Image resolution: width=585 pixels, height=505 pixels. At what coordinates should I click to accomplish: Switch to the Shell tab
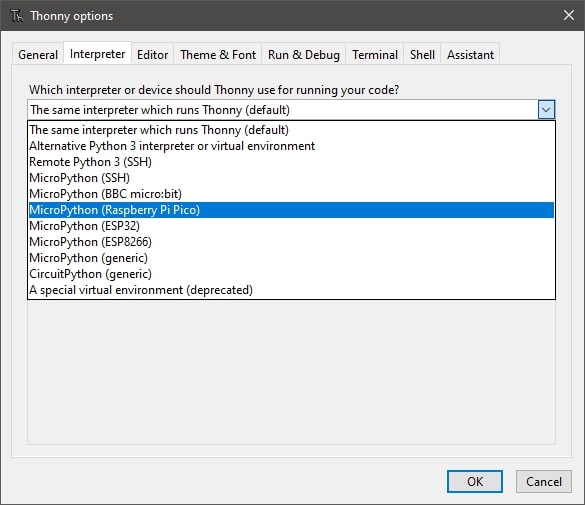tap(422, 54)
